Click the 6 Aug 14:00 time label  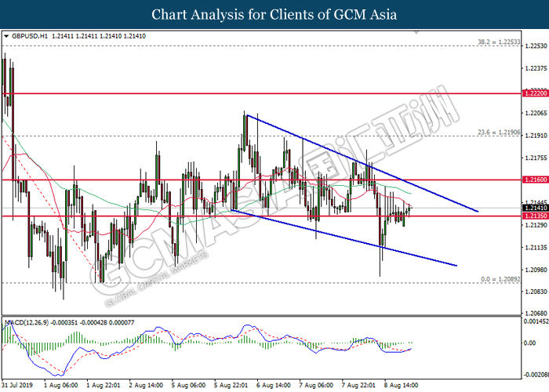(274, 386)
